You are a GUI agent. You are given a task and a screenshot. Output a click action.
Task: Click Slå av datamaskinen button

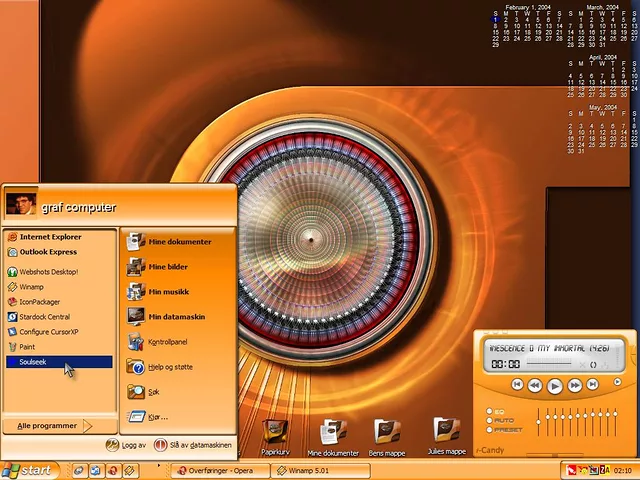coord(194,445)
